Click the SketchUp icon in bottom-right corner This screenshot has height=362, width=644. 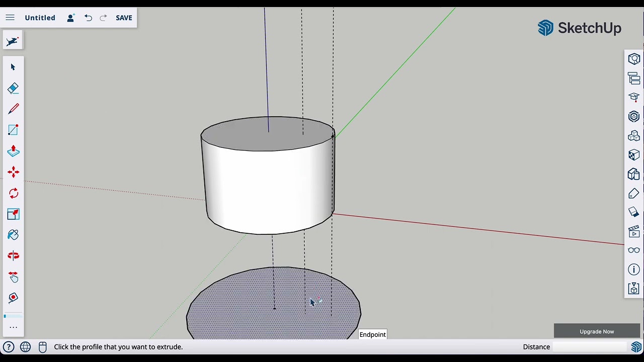coord(636,347)
